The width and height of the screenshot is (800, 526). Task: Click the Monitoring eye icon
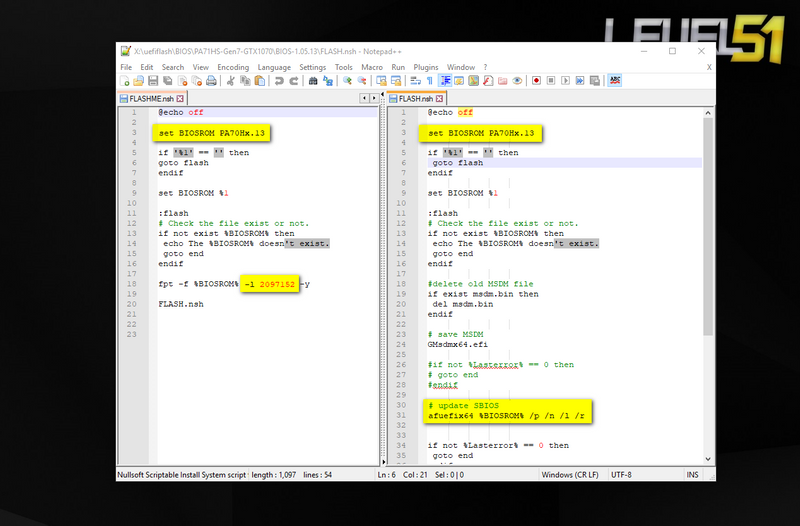(517, 81)
